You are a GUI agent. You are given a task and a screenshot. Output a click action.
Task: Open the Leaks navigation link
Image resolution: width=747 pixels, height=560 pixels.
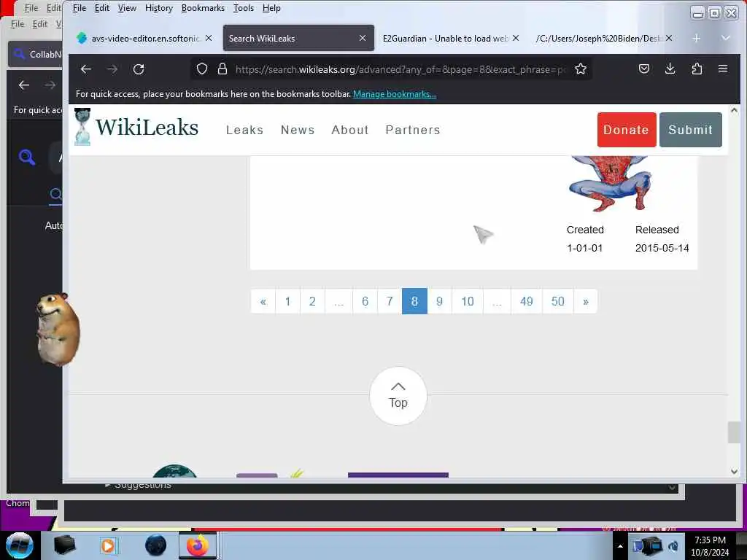tap(244, 130)
